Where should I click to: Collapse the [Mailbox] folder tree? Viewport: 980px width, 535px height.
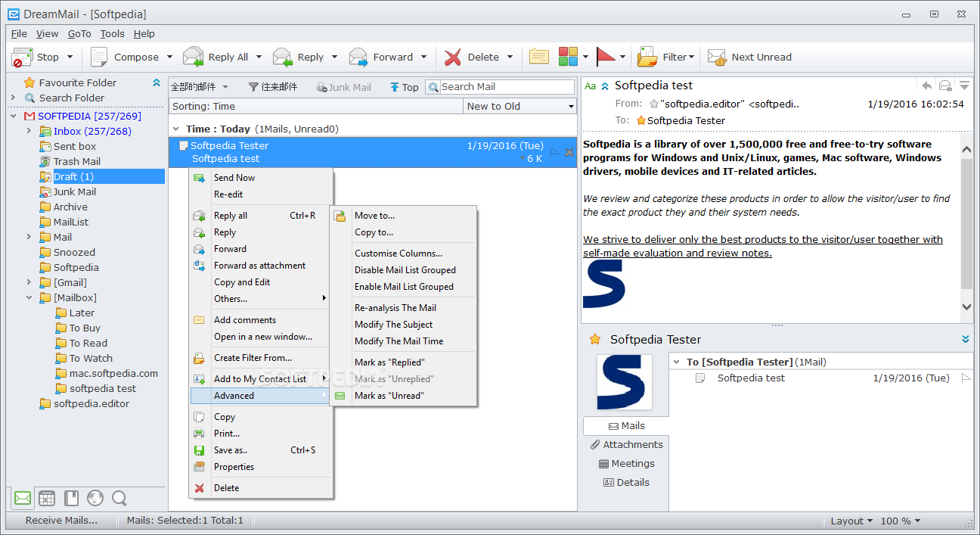[x=29, y=298]
